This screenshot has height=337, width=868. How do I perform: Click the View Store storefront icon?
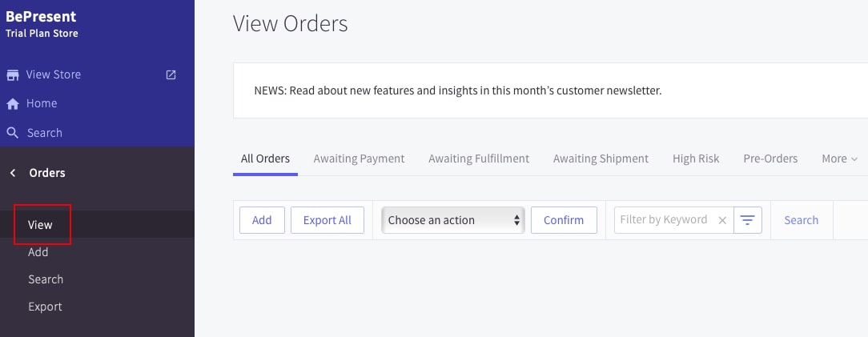(x=13, y=75)
